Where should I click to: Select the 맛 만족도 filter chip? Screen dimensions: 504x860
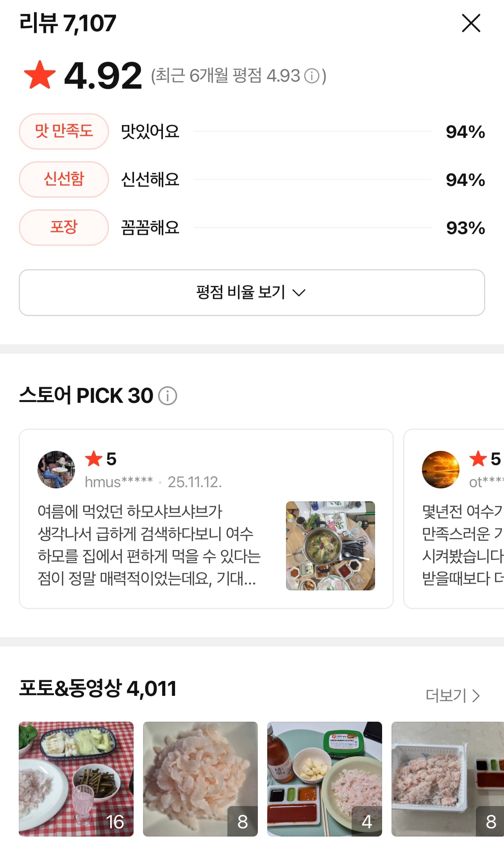pos(64,131)
